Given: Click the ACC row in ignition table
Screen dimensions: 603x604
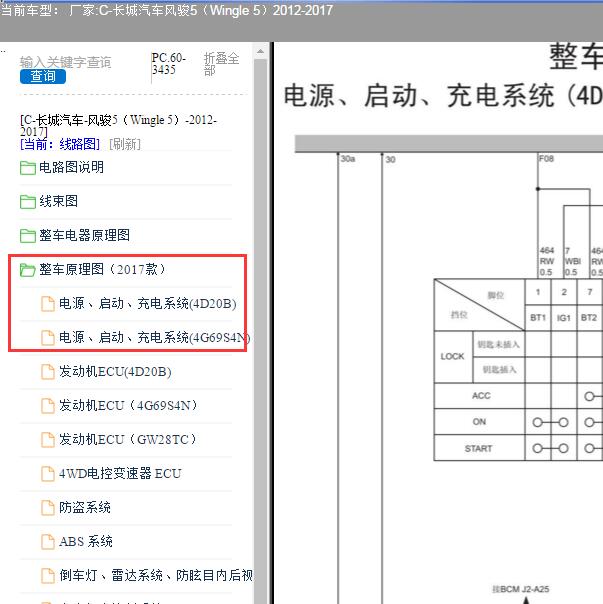Looking at the screenshot, I should click(479, 396).
